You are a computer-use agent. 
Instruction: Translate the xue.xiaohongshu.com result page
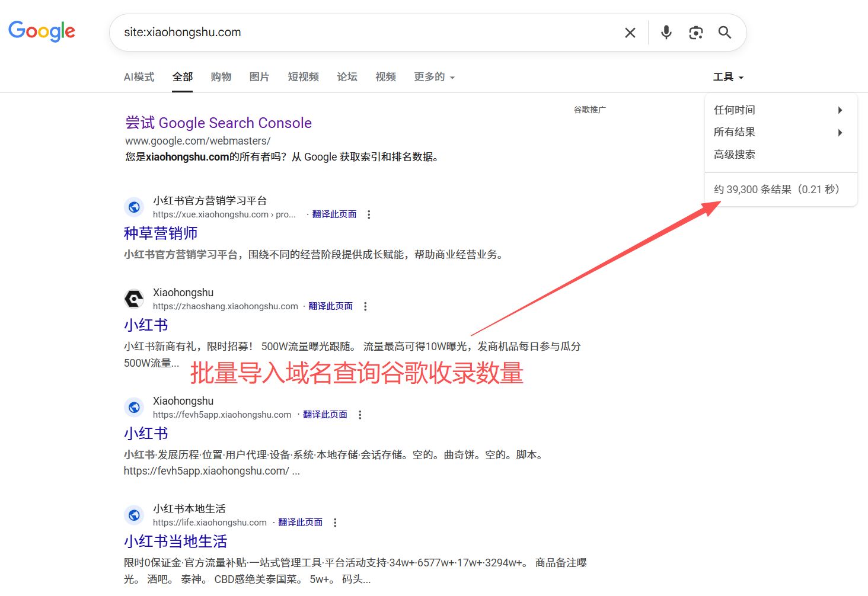[x=334, y=214]
